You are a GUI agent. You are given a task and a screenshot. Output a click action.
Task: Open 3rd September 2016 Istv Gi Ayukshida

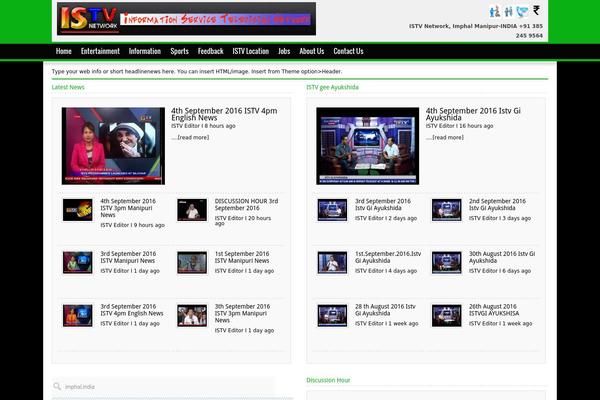coord(383,204)
